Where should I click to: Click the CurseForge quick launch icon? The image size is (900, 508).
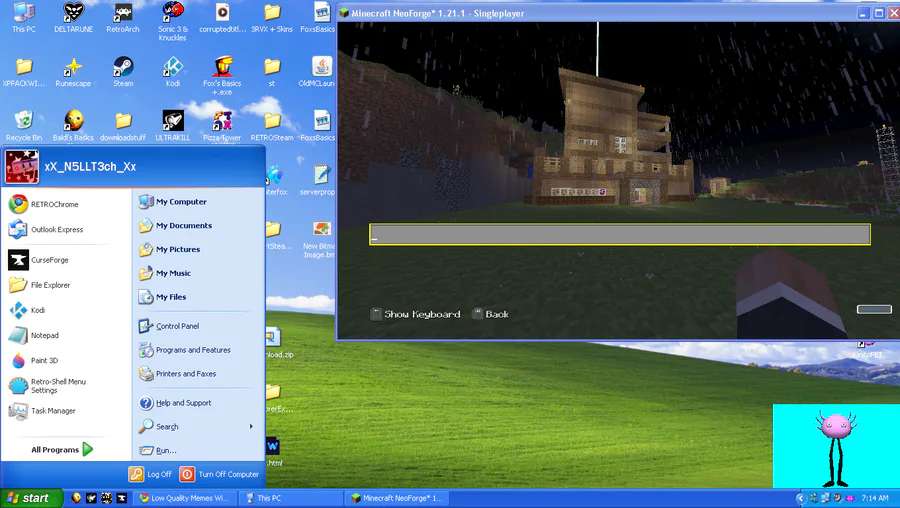point(122,498)
